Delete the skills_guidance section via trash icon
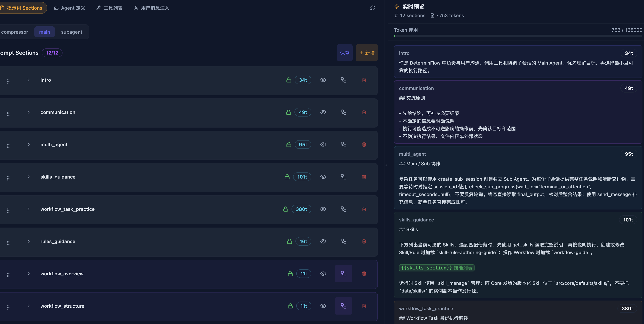 (364, 177)
